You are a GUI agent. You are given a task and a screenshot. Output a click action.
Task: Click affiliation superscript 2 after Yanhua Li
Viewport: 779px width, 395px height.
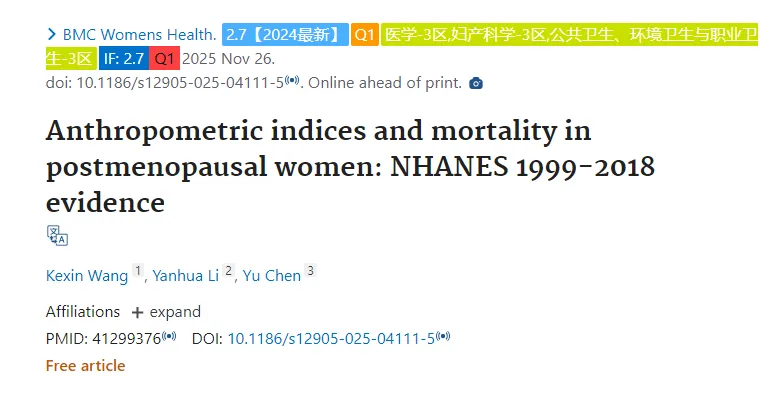coord(228,271)
